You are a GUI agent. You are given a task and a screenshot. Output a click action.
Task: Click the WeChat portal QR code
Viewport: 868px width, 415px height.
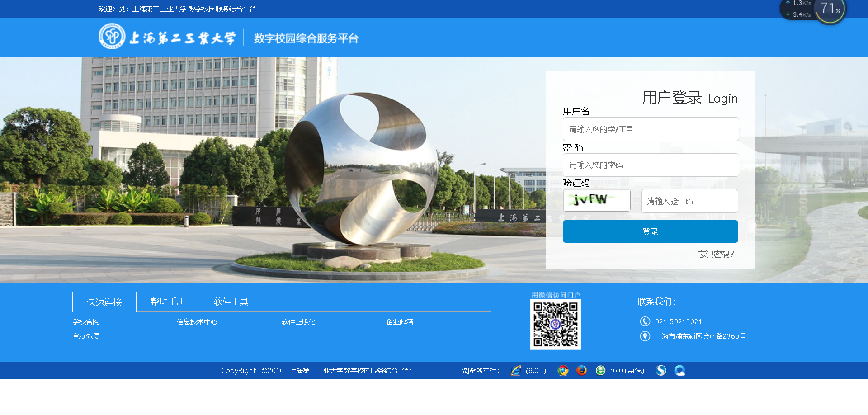[556, 325]
